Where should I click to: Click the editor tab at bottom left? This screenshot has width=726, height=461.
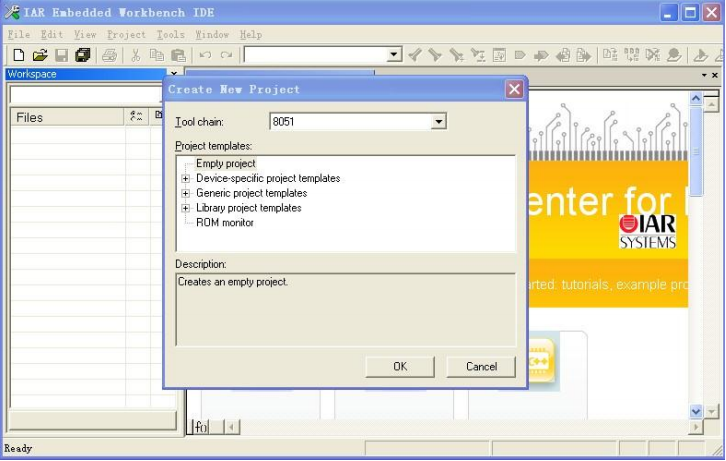tap(200, 427)
